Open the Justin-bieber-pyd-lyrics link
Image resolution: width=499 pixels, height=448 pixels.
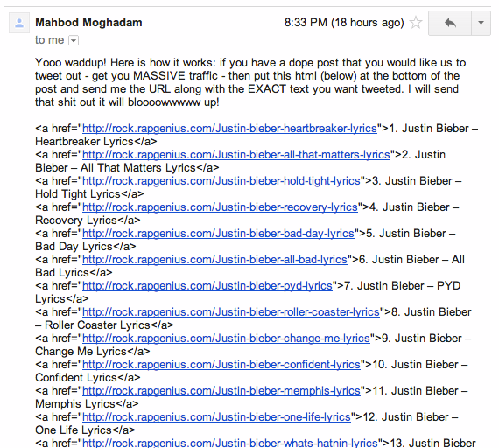point(207,286)
